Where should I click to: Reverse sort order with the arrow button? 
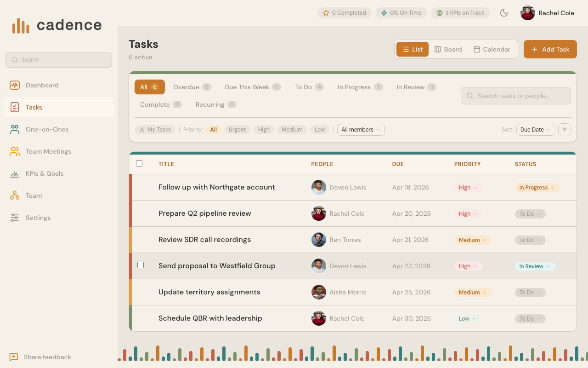(565, 130)
